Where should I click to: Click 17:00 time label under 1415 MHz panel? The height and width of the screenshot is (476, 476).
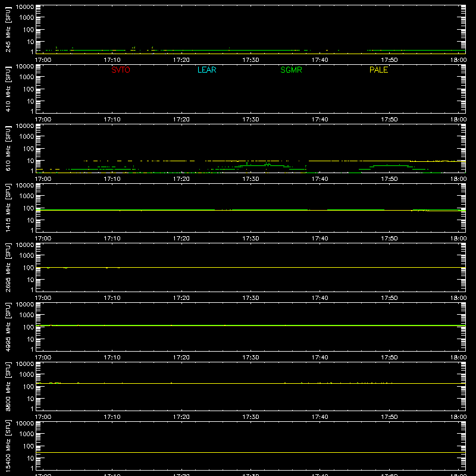[43, 239]
